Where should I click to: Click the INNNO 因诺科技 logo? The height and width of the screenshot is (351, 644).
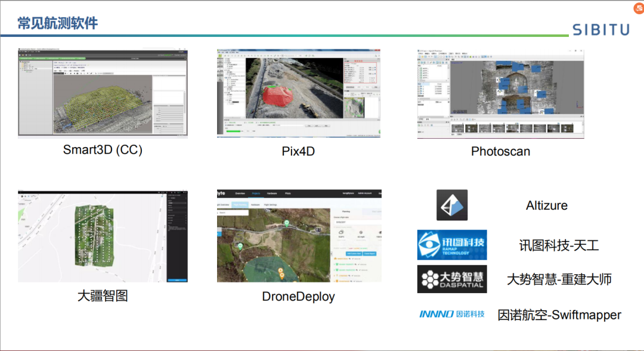click(x=452, y=314)
